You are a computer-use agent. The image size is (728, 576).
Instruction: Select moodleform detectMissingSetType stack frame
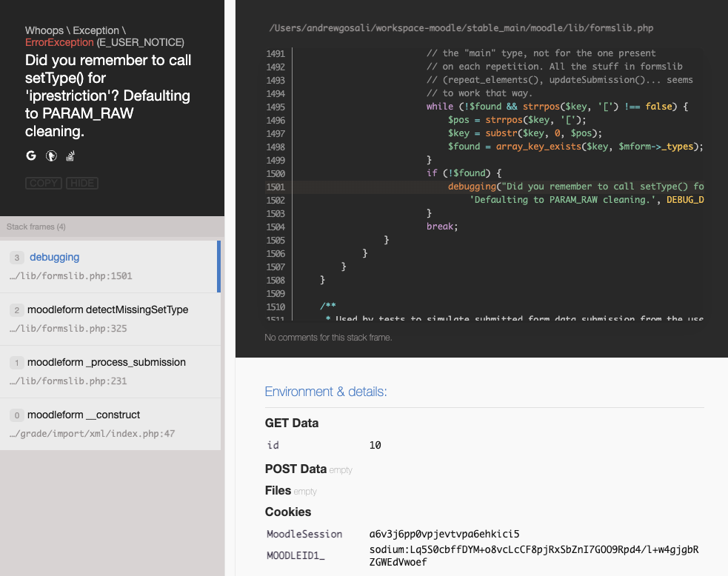[x=110, y=319]
